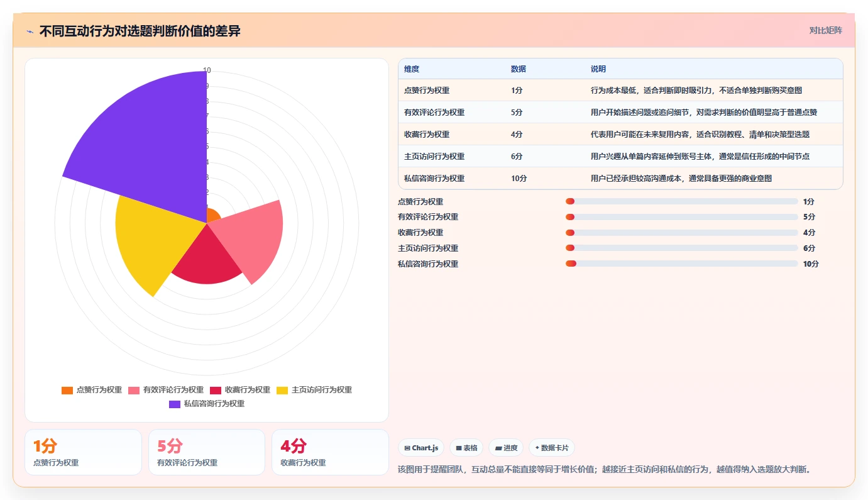The height and width of the screenshot is (500, 868).
Task: Click the small orange 点赞 chart segment
Action: [213, 215]
